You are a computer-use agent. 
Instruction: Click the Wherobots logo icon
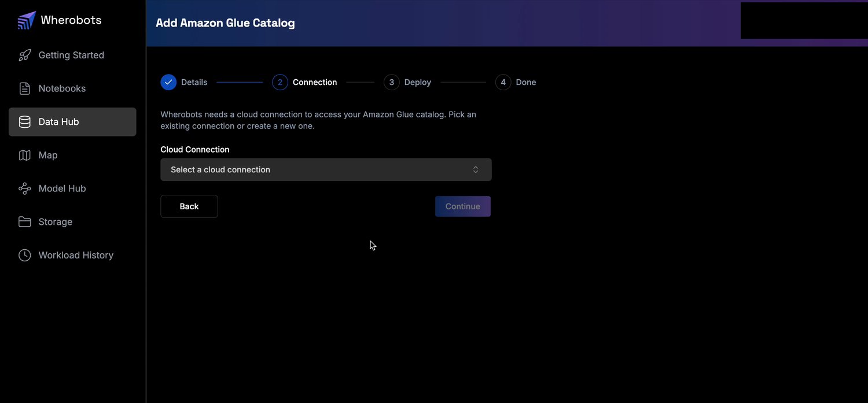point(27,20)
